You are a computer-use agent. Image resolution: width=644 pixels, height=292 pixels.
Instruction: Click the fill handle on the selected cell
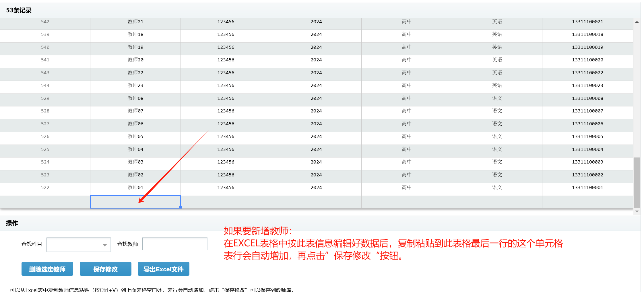pos(180,207)
